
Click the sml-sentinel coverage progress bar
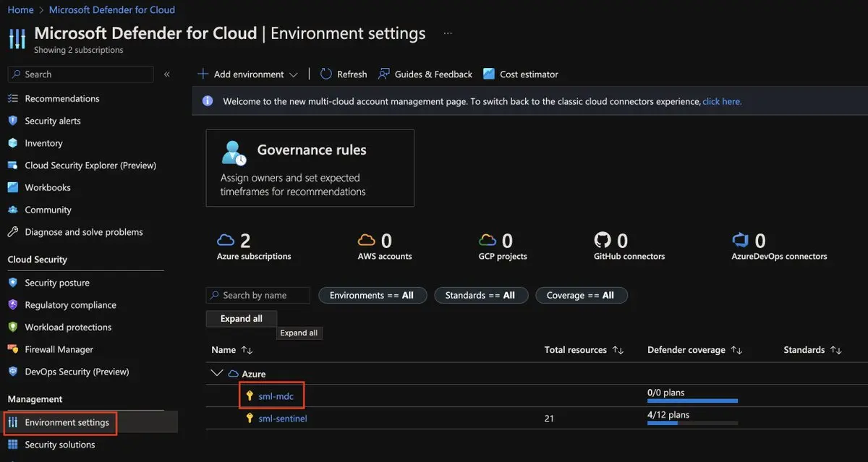692,423
